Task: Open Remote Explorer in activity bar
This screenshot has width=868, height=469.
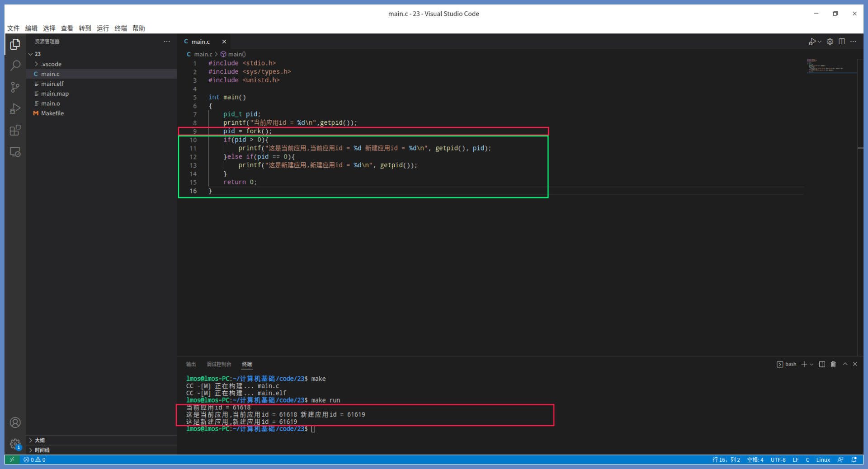Action: point(15,152)
